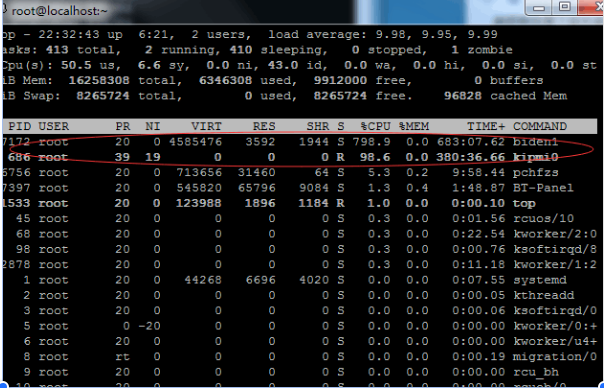Click the migration/0 process row
The width and height of the screenshot is (604, 388).
(x=300, y=357)
